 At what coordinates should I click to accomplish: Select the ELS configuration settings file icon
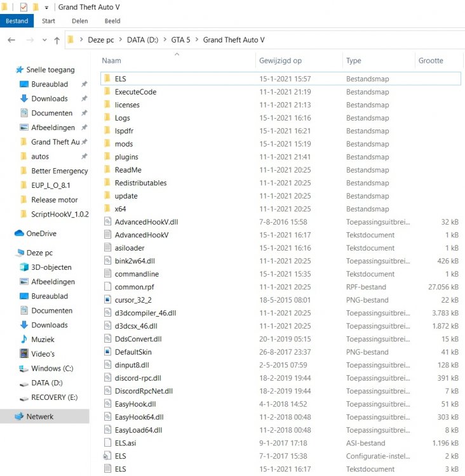[x=107, y=455]
